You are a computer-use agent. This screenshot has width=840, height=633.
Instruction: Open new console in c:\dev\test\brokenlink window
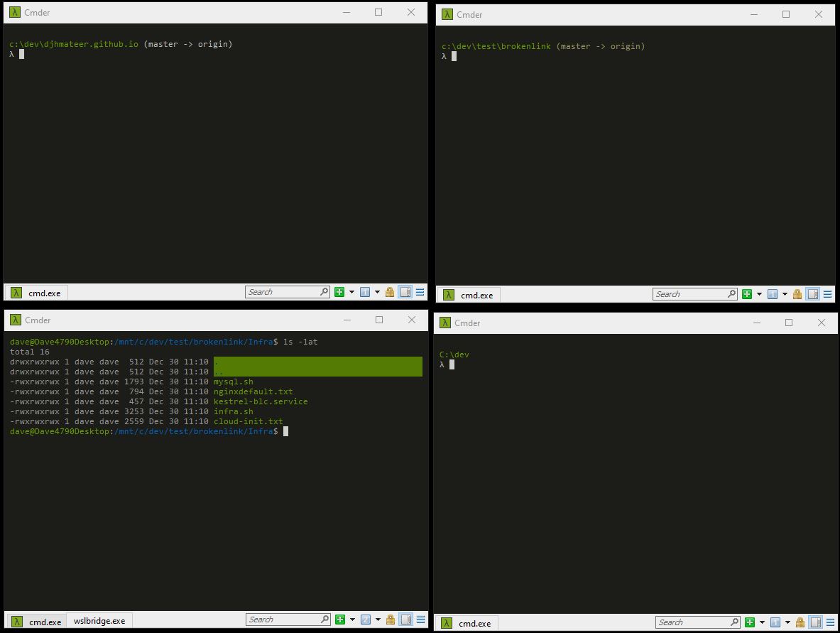point(747,294)
